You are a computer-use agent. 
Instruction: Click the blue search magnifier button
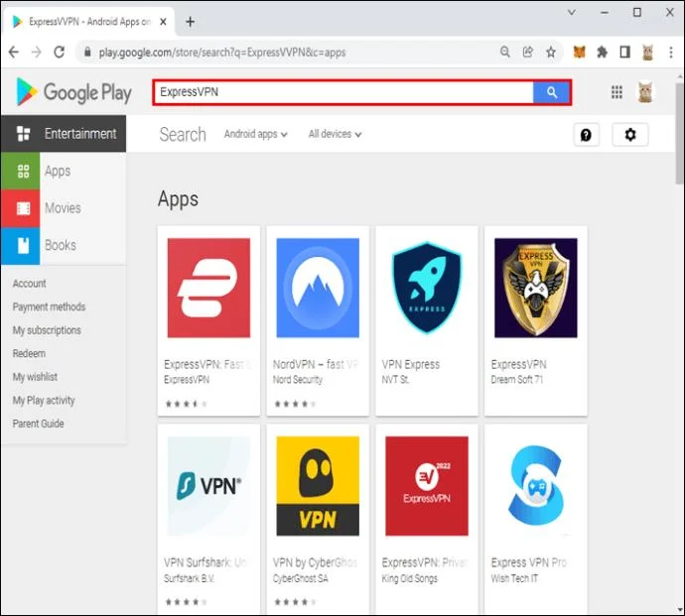(x=551, y=92)
